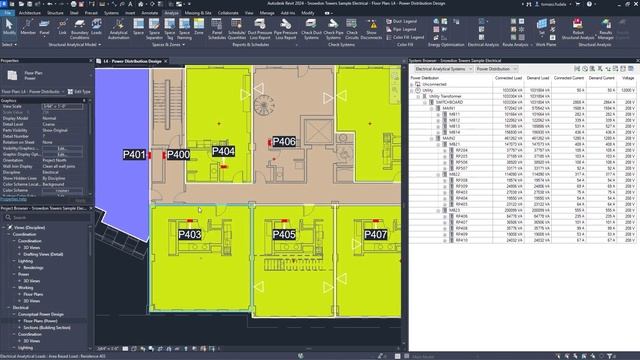
Task: Collapse the MB22 branch
Action: [x=438, y=175]
